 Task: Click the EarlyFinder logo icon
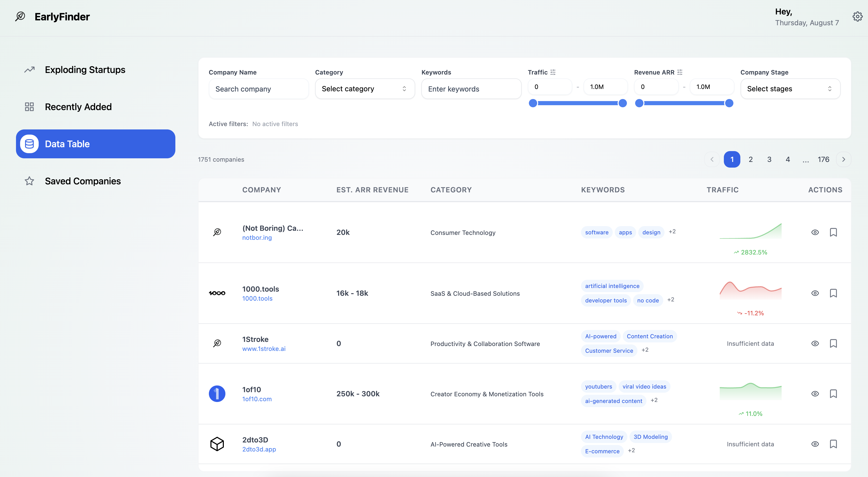click(x=20, y=17)
